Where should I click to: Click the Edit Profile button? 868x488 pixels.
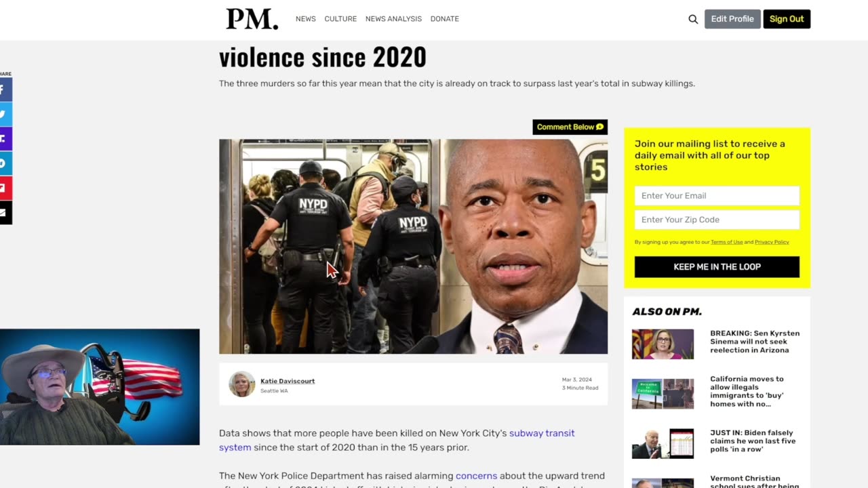[732, 19]
